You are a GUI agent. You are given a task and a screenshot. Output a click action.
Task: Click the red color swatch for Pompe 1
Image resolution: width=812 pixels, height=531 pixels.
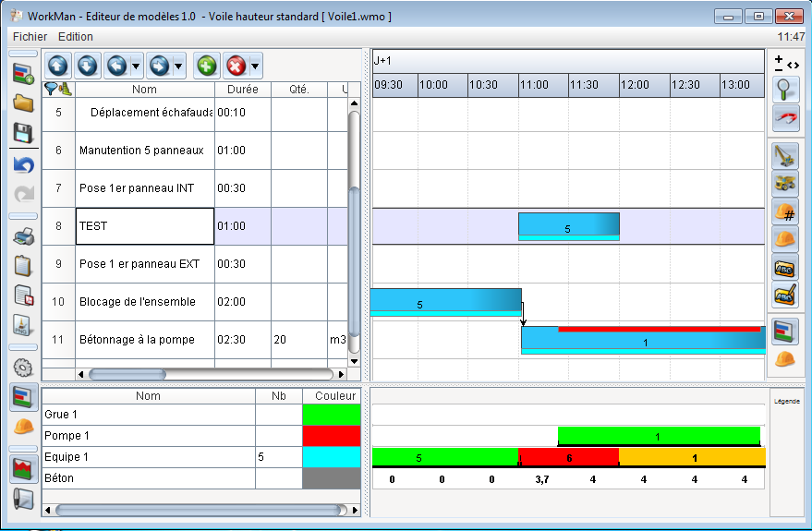[x=331, y=436]
